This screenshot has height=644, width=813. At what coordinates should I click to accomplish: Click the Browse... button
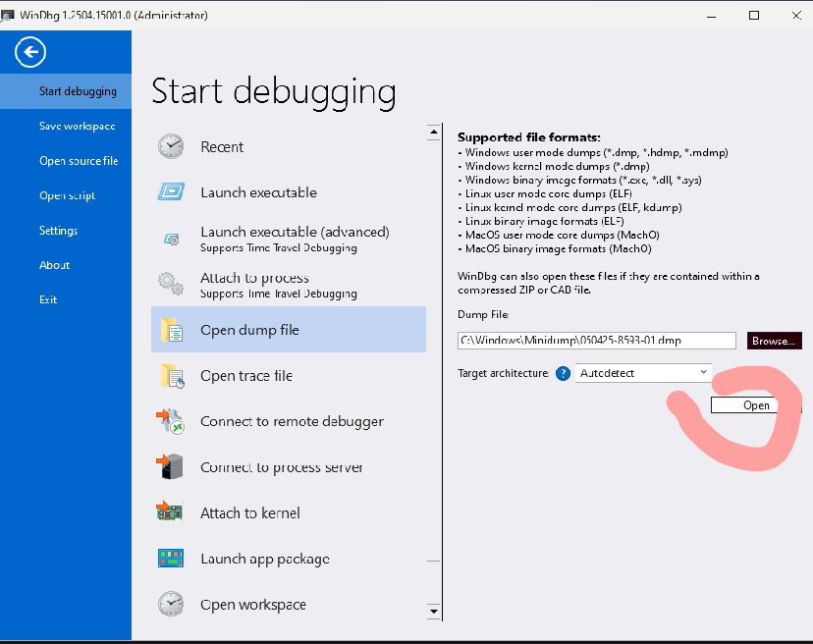774,341
